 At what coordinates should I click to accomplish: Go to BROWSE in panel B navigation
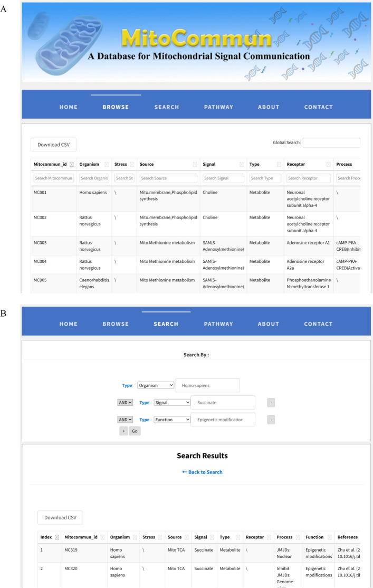116,324
